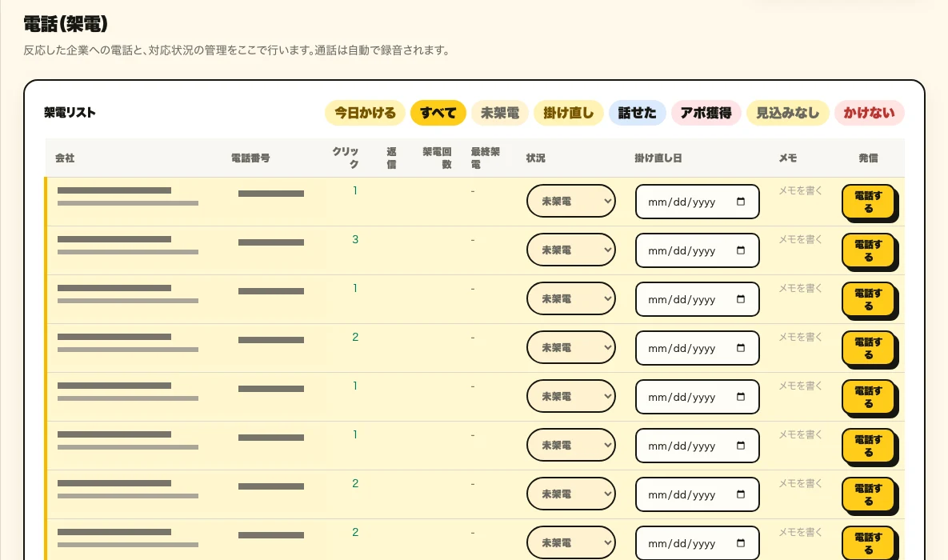Click メモを書く memo field in first row
948x560 pixels.
[801, 190]
